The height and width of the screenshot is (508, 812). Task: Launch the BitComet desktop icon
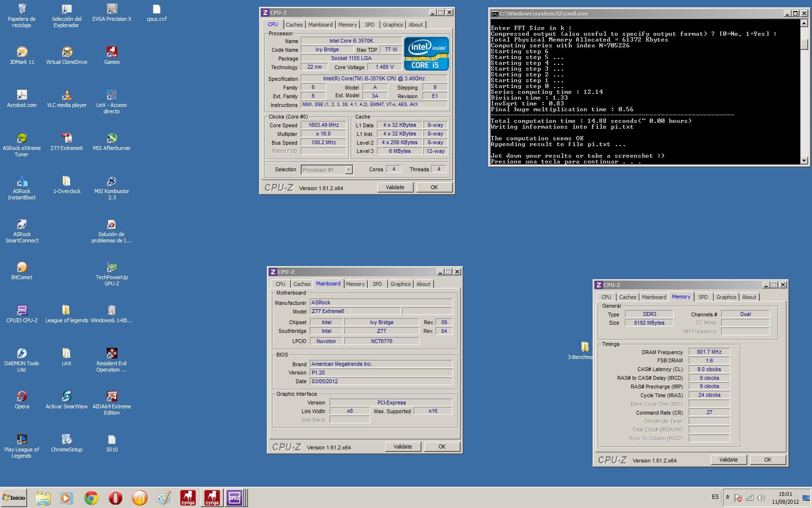[22, 271]
